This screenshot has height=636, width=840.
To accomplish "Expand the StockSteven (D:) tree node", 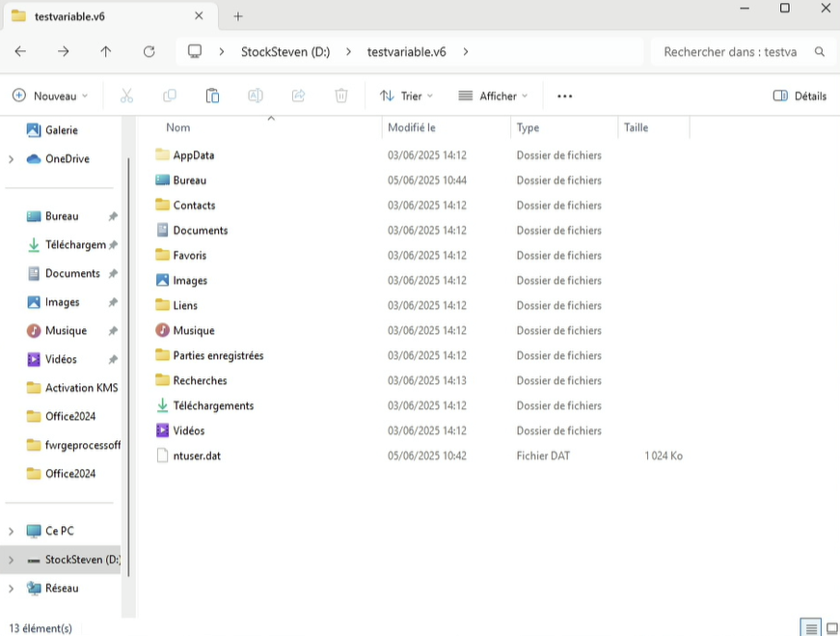I will point(12,560).
